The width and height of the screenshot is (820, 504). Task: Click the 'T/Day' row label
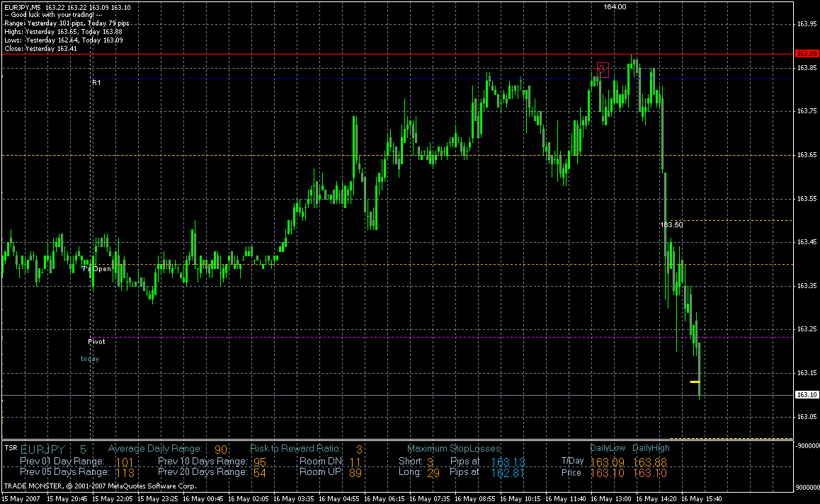pyautogui.click(x=573, y=461)
